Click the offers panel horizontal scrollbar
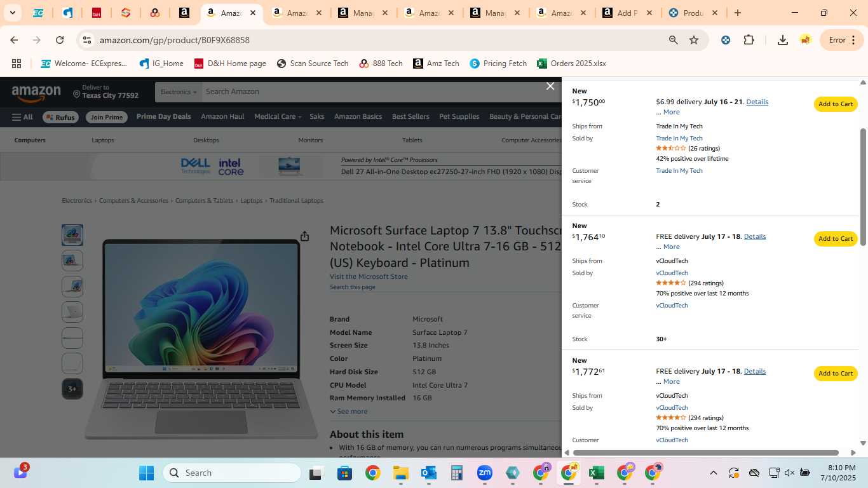Screen dimensions: 868x488 tap(706, 452)
